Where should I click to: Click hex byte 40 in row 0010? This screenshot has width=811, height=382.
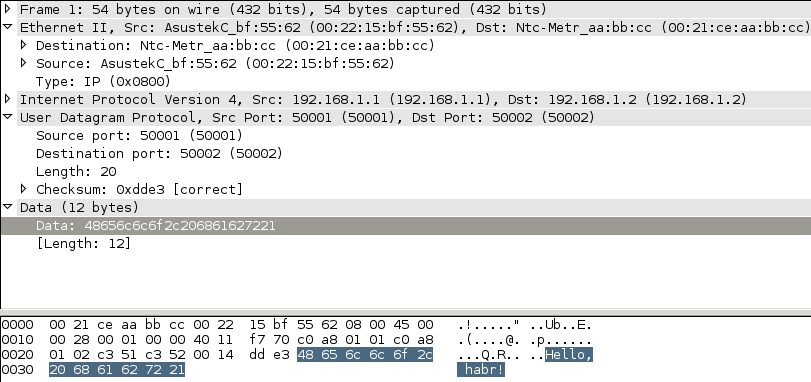[202, 340]
